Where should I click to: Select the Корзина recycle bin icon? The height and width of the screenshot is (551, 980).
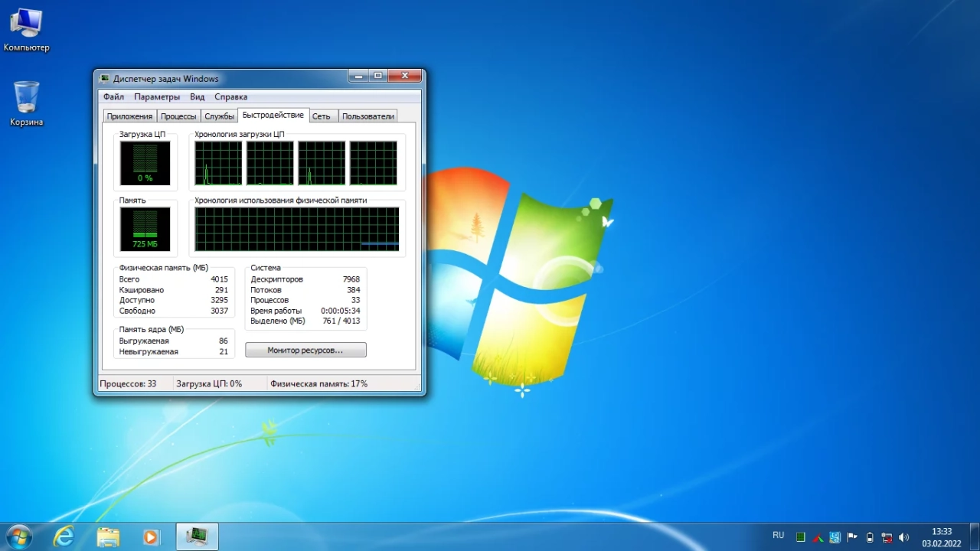[x=26, y=104]
